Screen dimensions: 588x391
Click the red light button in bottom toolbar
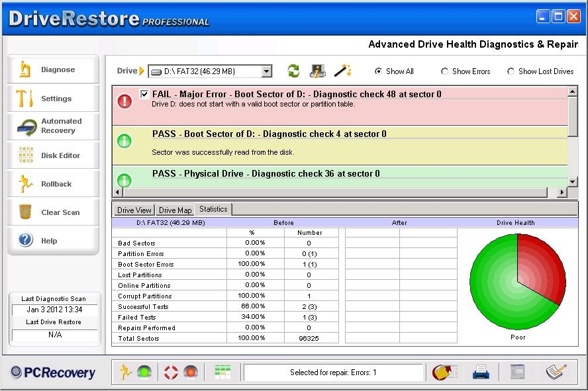click(191, 372)
